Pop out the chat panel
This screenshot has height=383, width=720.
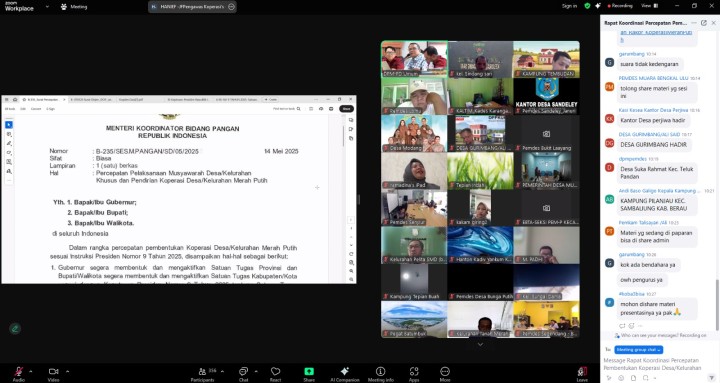[704, 23]
